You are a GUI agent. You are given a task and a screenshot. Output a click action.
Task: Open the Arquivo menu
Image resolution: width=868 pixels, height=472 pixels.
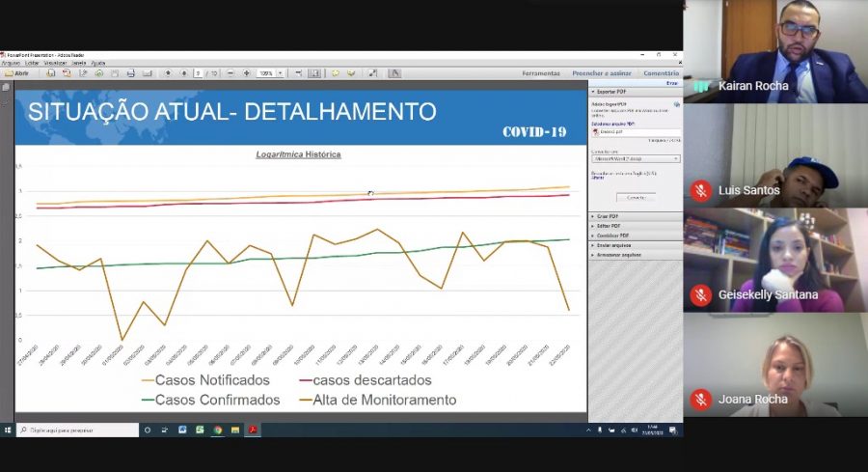point(11,63)
